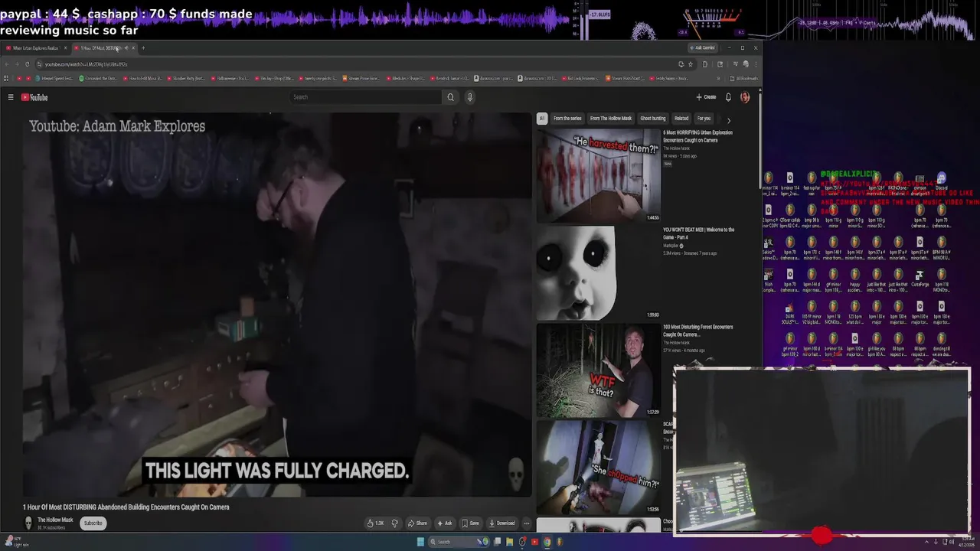The height and width of the screenshot is (551, 980).
Task: Click the browser address bar URL
Action: pyautogui.click(x=86, y=64)
